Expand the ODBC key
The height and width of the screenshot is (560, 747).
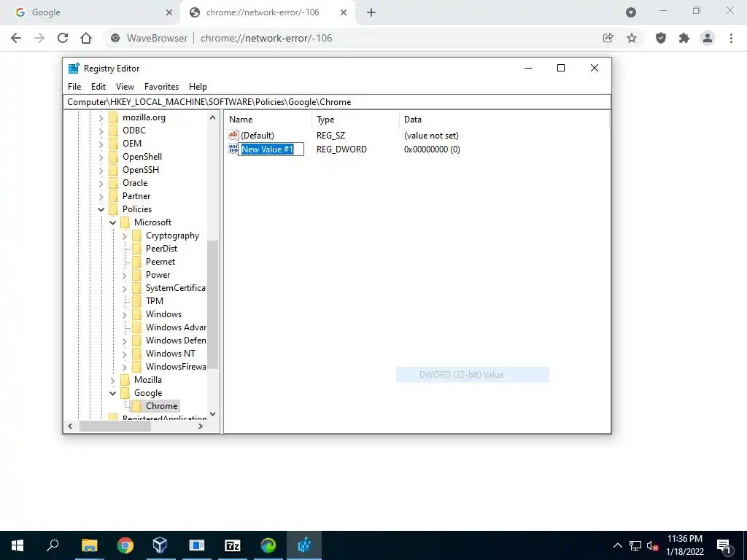coord(101,131)
